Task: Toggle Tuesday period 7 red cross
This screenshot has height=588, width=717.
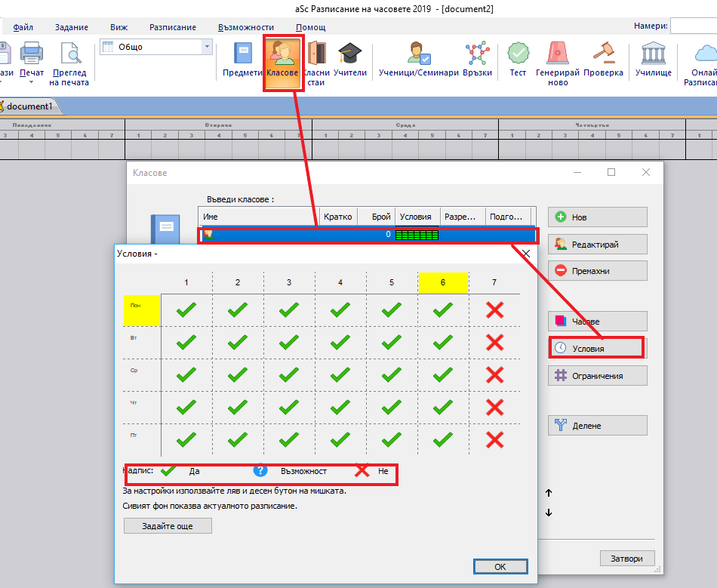Action: point(494,342)
